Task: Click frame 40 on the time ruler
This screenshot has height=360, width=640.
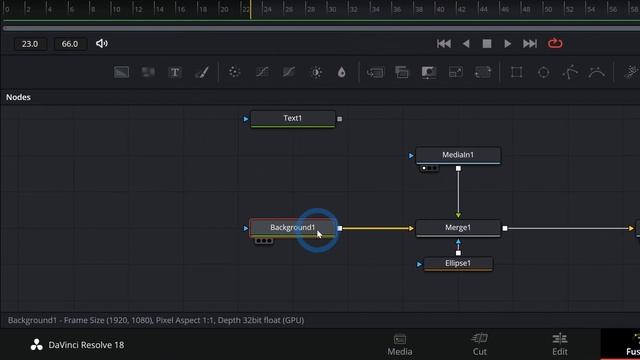Action: coord(439,9)
